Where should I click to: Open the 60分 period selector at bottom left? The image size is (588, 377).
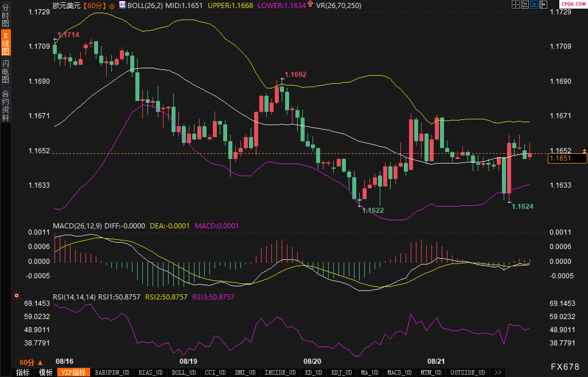click(31, 363)
